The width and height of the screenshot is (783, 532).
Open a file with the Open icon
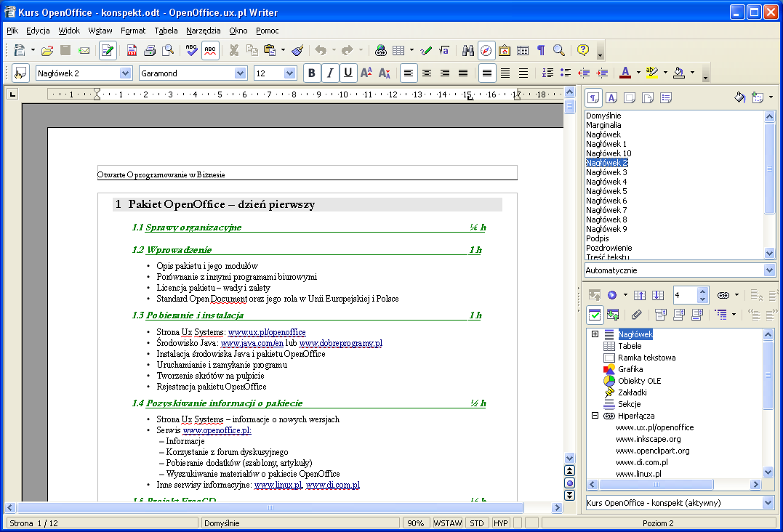[x=47, y=50]
